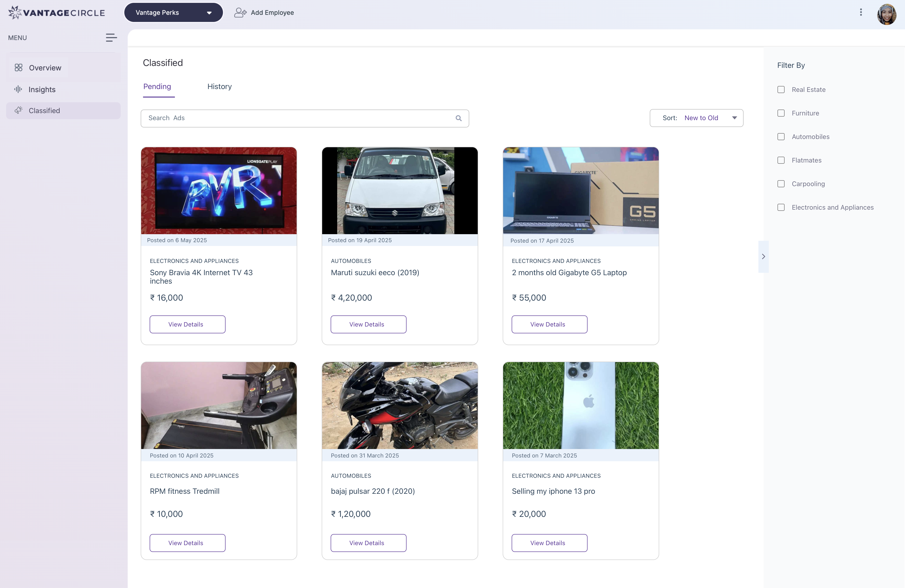This screenshot has width=905, height=588.
Task: Open the Vantage Perks dropdown
Action: tap(173, 12)
